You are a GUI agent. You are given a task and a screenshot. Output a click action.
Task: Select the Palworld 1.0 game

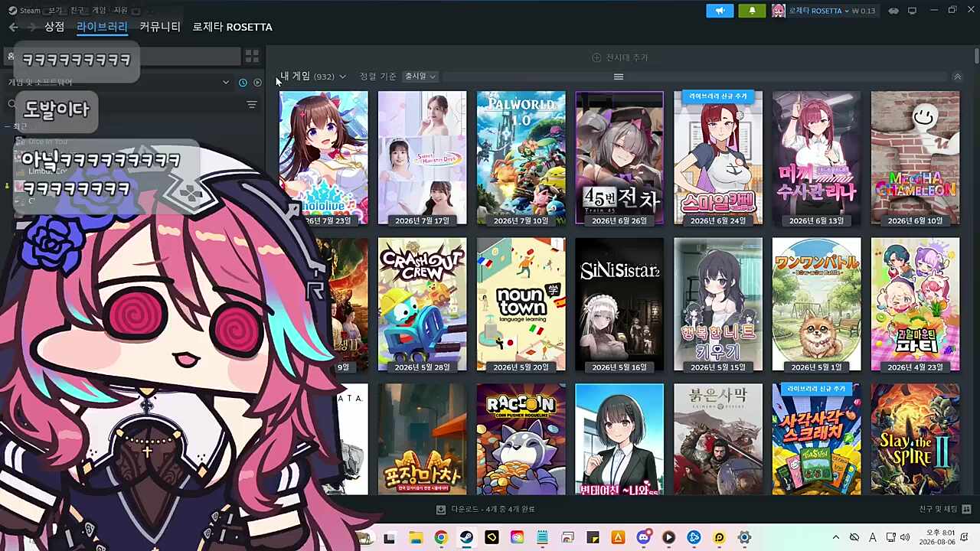tap(521, 158)
